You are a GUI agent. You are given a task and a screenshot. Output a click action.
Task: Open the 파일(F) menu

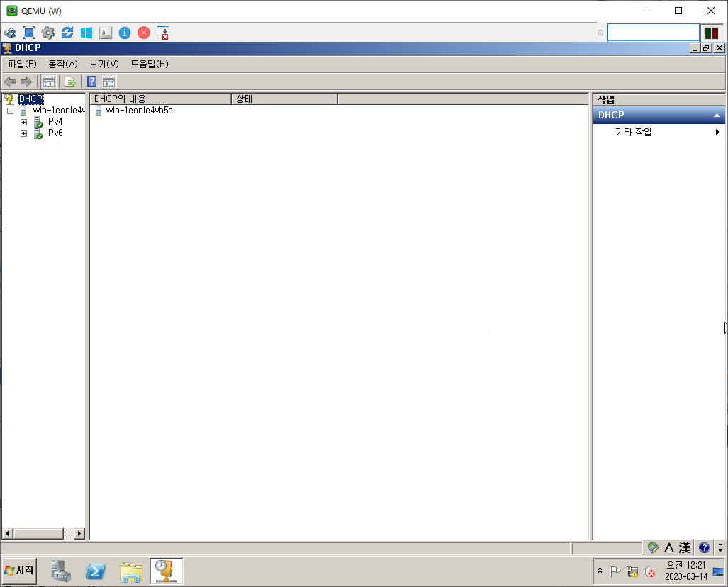22,64
